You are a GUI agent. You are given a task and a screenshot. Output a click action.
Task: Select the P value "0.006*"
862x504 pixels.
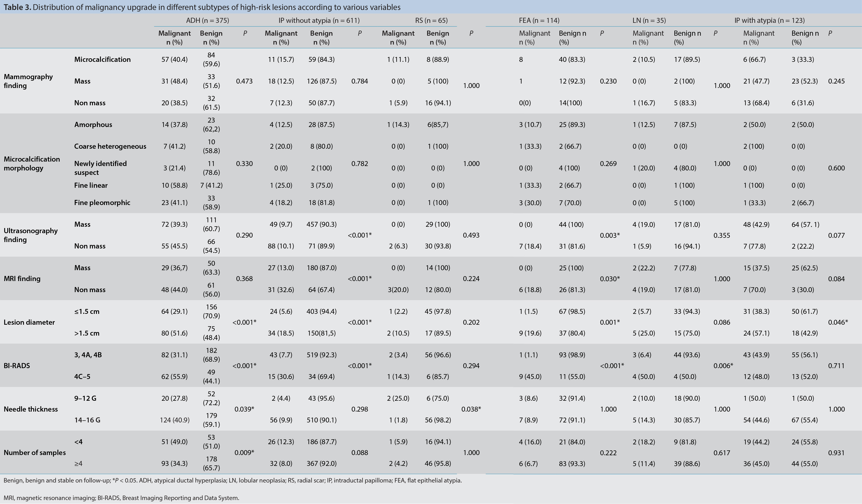tap(723, 365)
